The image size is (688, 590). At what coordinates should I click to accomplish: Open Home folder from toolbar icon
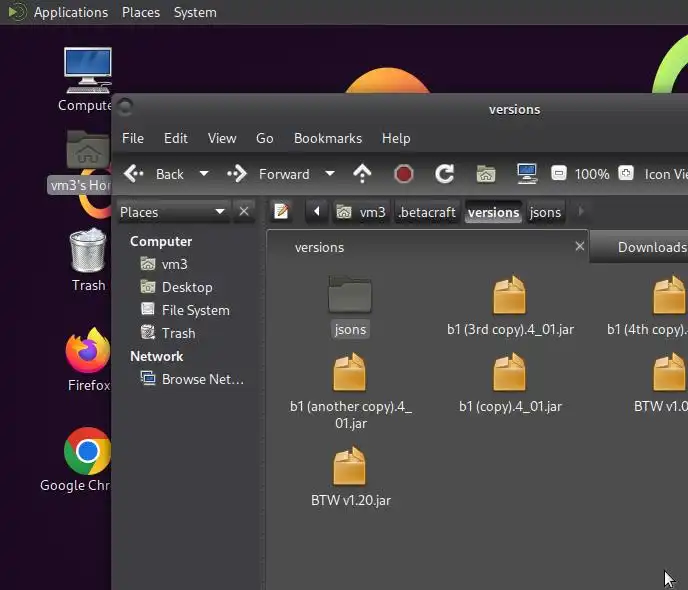click(486, 174)
